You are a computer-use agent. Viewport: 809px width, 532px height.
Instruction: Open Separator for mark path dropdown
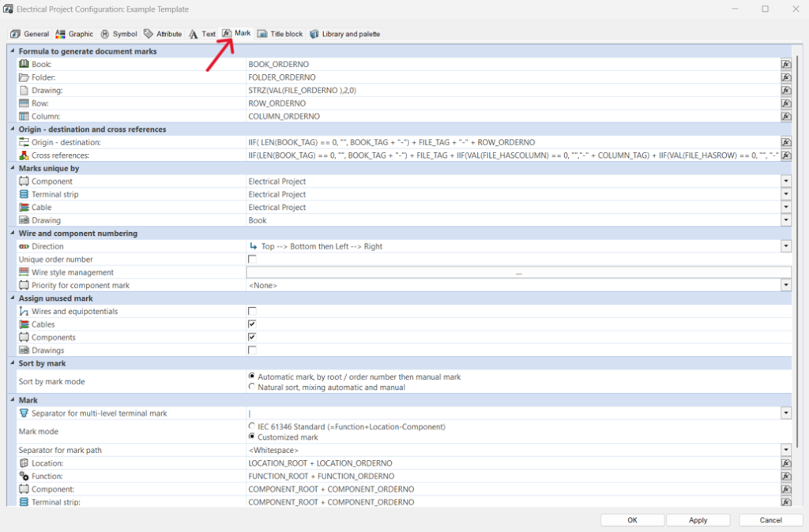[786, 450]
